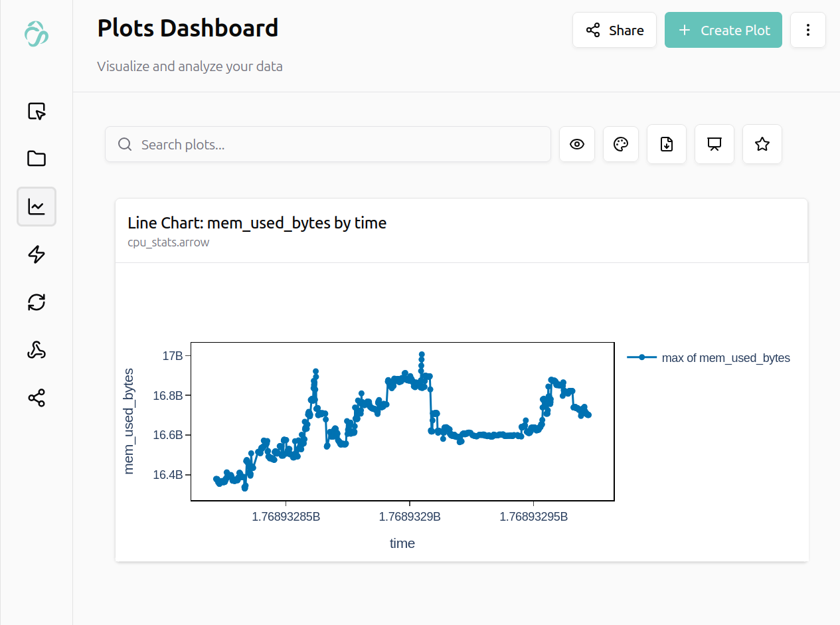Open the folder icon in sidebar

click(x=37, y=159)
